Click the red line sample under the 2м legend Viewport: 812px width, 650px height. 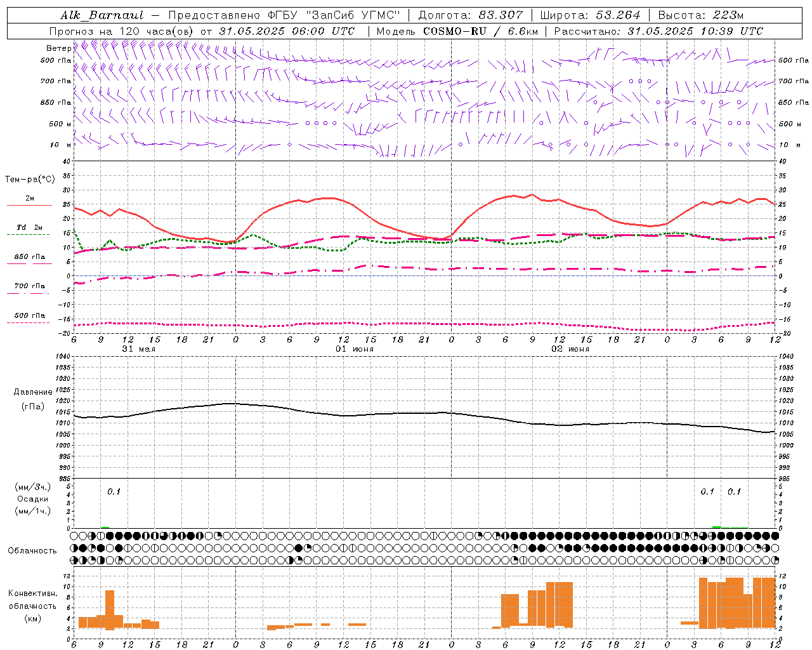click(x=29, y=206)
